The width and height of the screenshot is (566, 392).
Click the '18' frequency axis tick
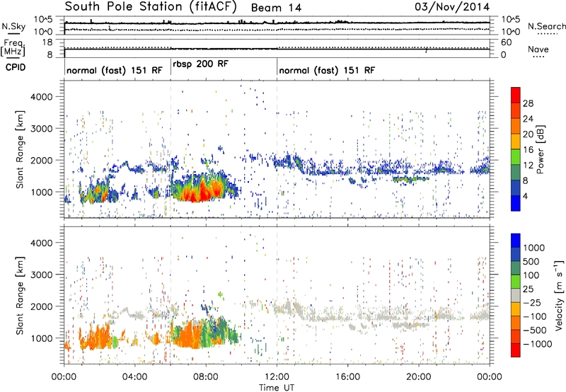[47, 42]
